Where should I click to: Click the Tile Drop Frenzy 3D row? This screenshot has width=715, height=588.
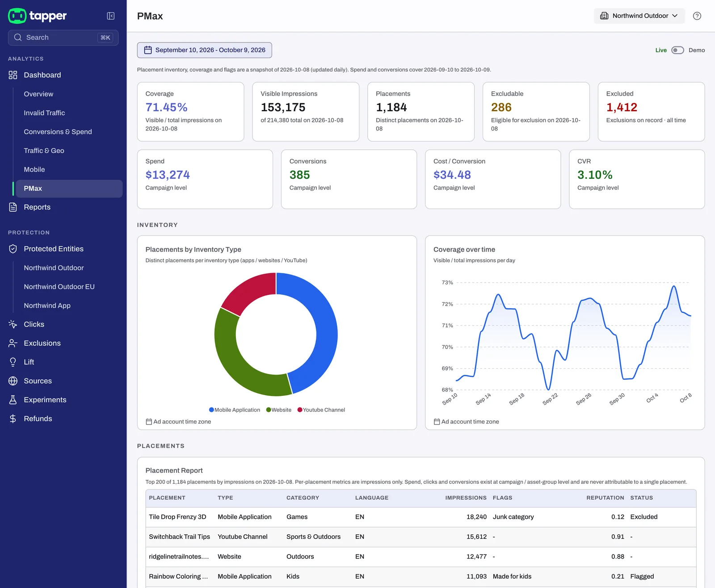(x=421, y=517)
